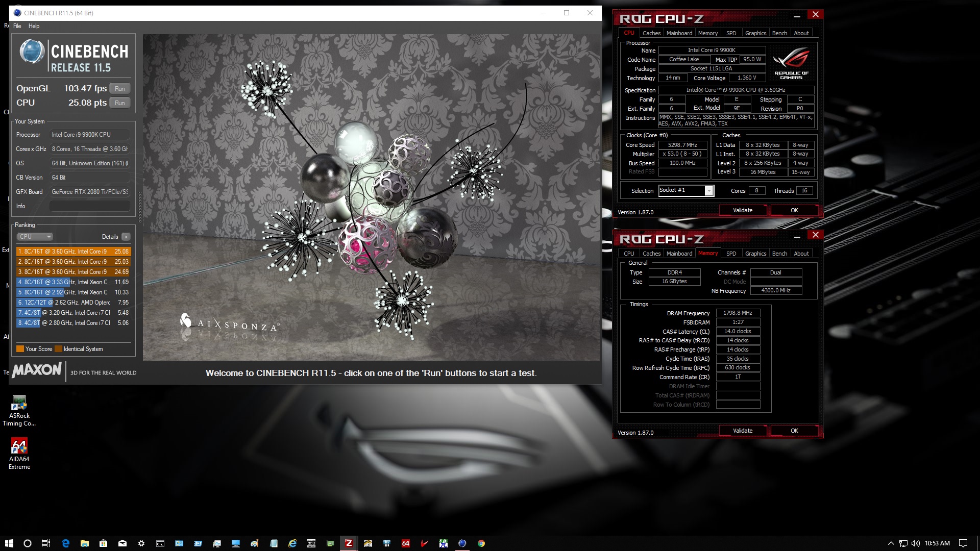Click Validate in the top CPU-Z window
Viewport: 980px width, 551px height.
click(743, 210)
